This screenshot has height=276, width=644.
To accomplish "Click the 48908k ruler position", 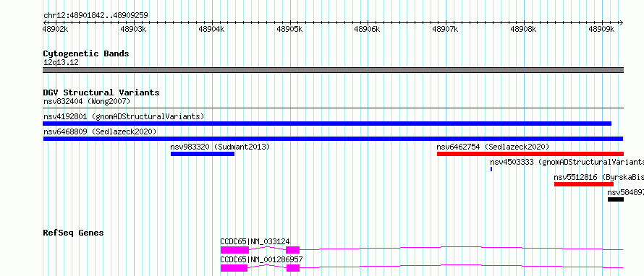I will click(523, 29).
